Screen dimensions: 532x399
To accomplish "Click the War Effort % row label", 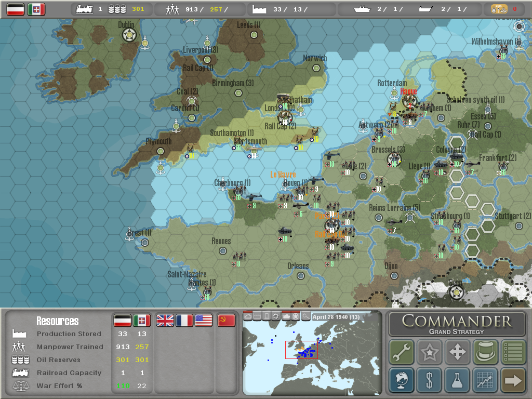I will (59, 386).
